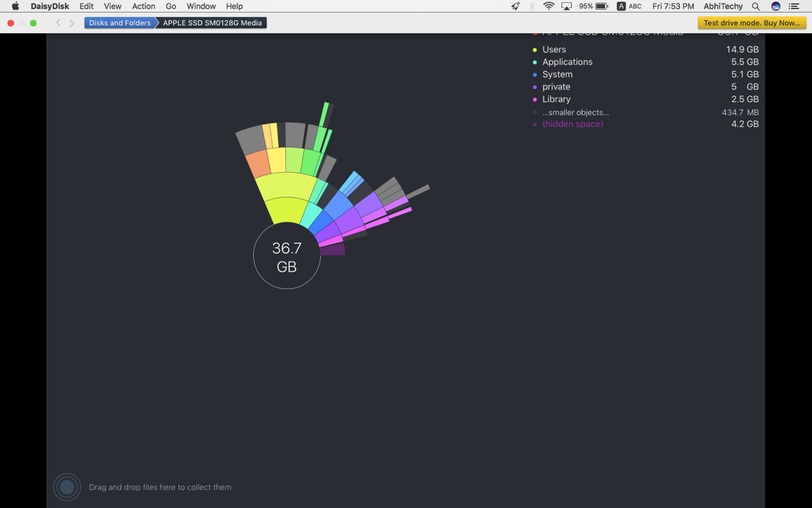This screenshot has width=812, height=508.
Task: Select the private folder row
Action: click(x=645, y=86)
